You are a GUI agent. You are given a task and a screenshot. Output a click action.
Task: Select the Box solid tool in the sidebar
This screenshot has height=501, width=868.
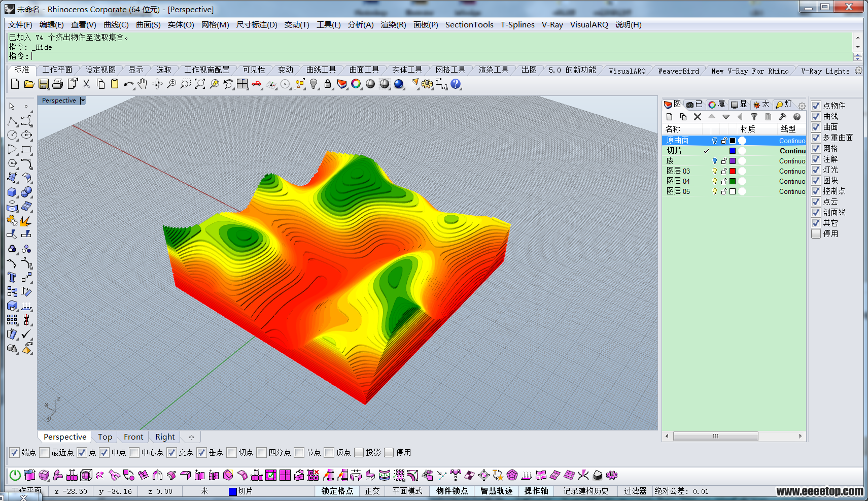pos(12,192)
